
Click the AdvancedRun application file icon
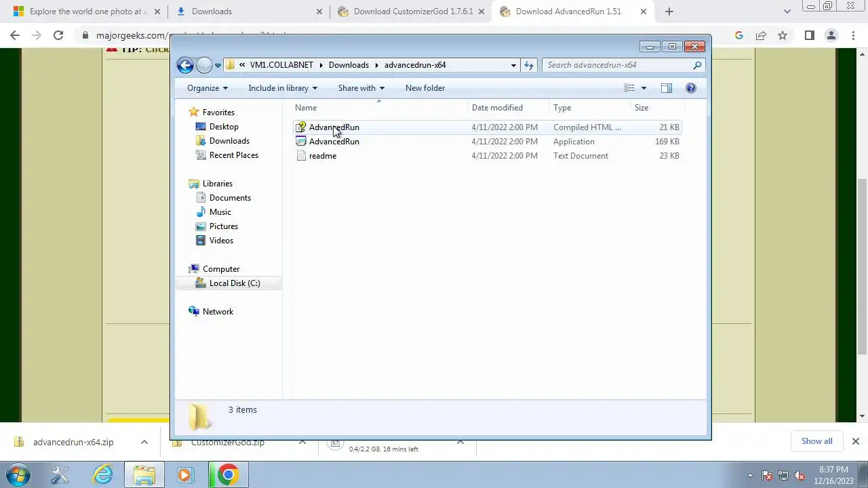pyautogui.click(x=301, y=142)
